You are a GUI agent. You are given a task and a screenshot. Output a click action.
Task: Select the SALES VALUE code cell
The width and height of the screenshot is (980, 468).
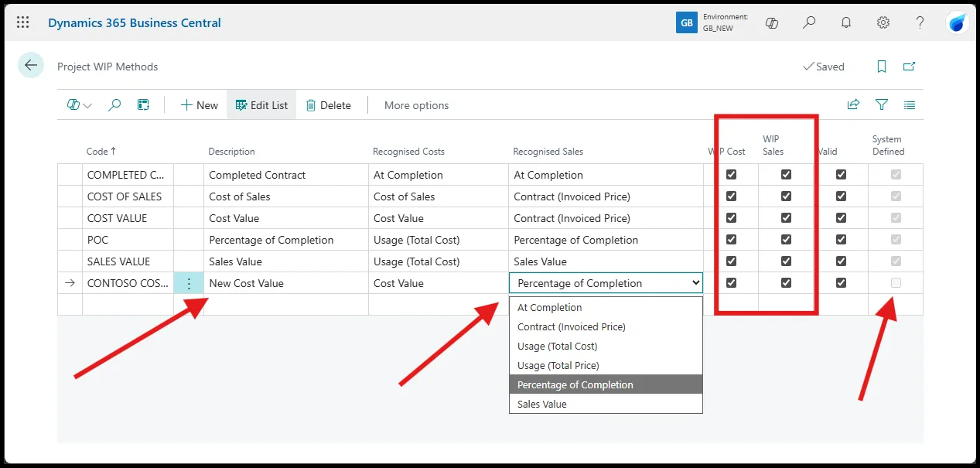click(128, 261)
